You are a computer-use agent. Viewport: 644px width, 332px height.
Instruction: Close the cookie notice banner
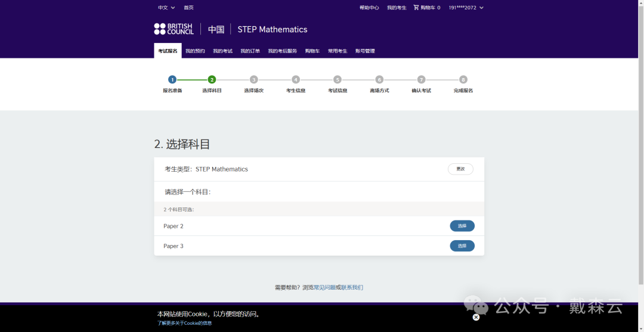click(476, 317)
